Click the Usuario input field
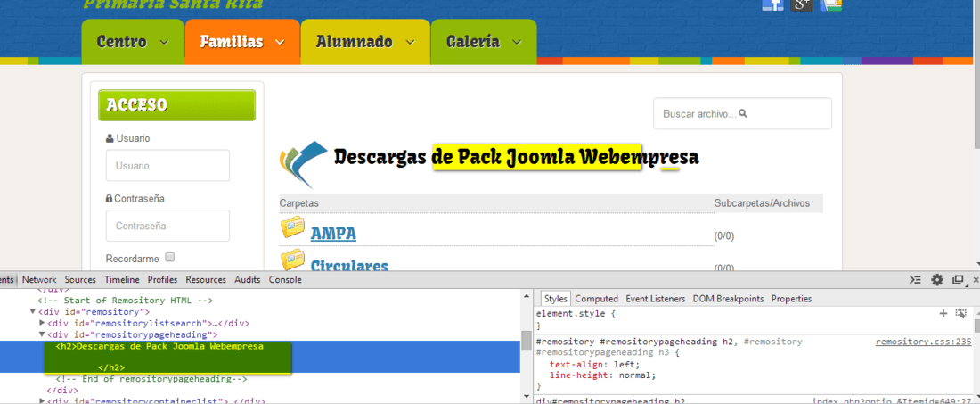 (x=167, y=166)
